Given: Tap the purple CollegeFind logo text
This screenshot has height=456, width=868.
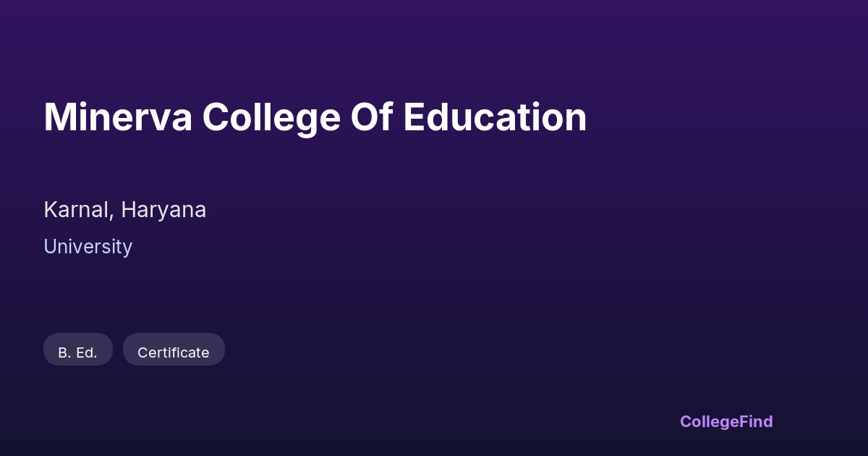Looking at the screenshot, I should [x=726, y=421].
